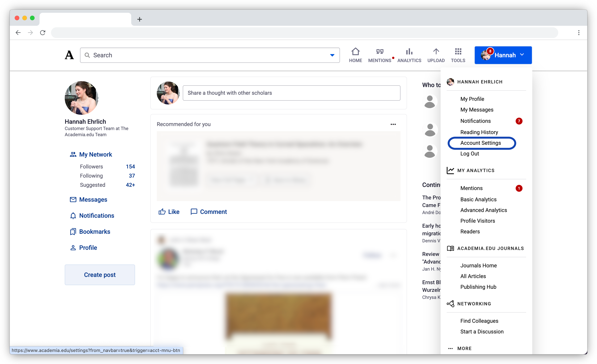Click the Create post button
Viewport: 597px width, 364px height.
click(x=99, y=275)
